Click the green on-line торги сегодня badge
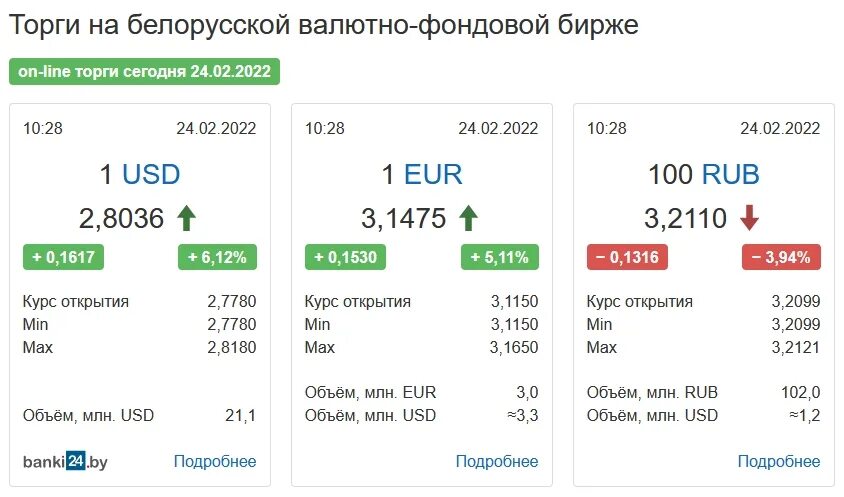The height and width of the screenshot is (497, 844). coord(144,72)
